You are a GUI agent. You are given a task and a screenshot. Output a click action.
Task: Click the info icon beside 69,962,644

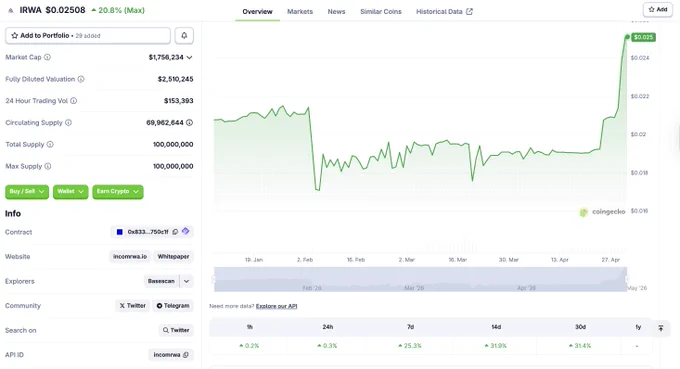coord(190,123)
